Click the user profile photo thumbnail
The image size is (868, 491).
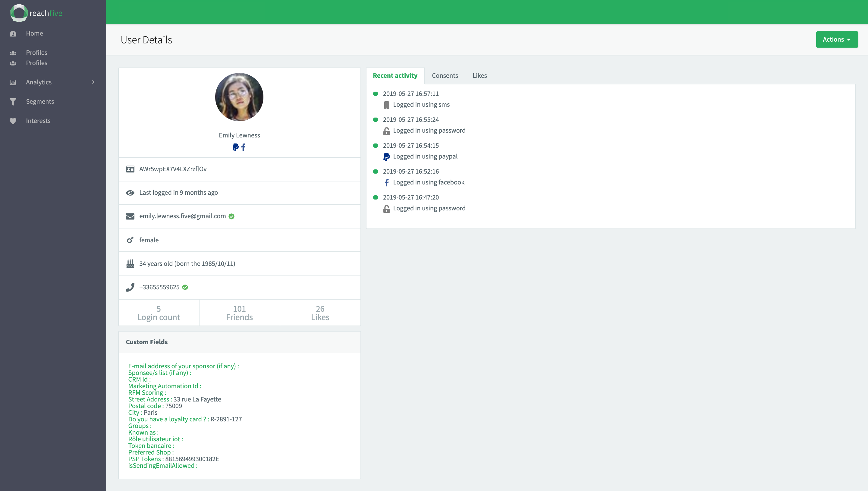[x=239, y=96]
